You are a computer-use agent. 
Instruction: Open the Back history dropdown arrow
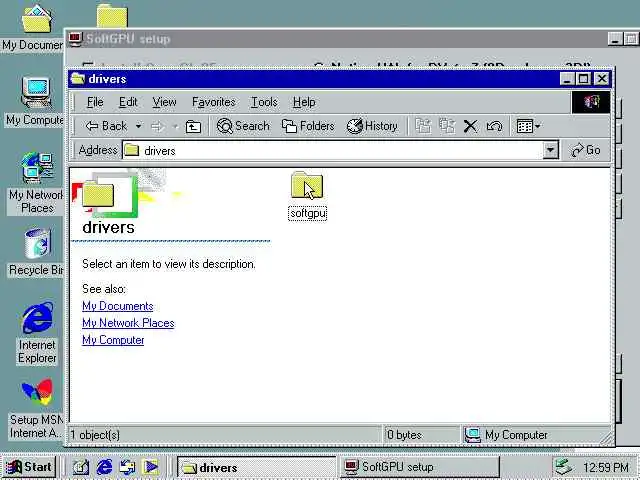[x=139, y=127]
